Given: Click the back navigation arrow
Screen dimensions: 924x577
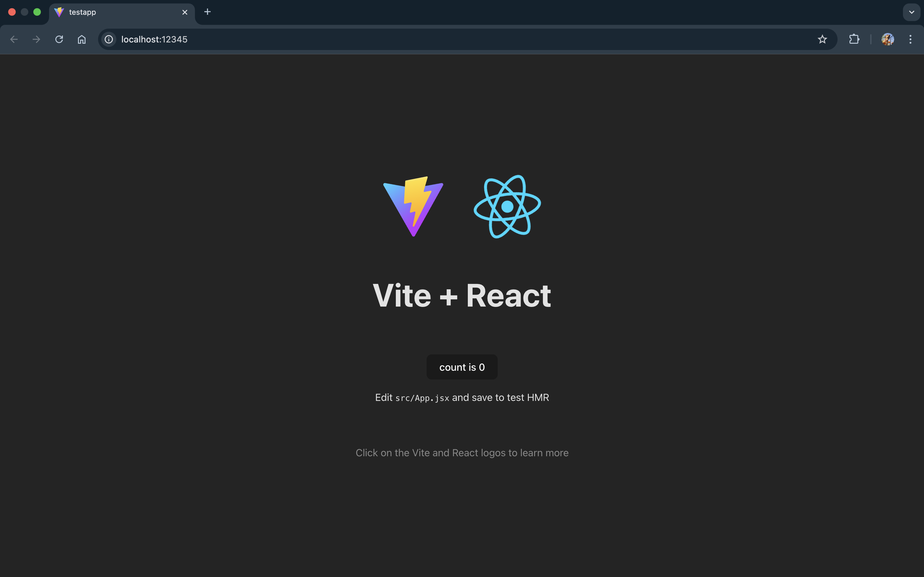Looking at the screenshot, I should 14,39.
